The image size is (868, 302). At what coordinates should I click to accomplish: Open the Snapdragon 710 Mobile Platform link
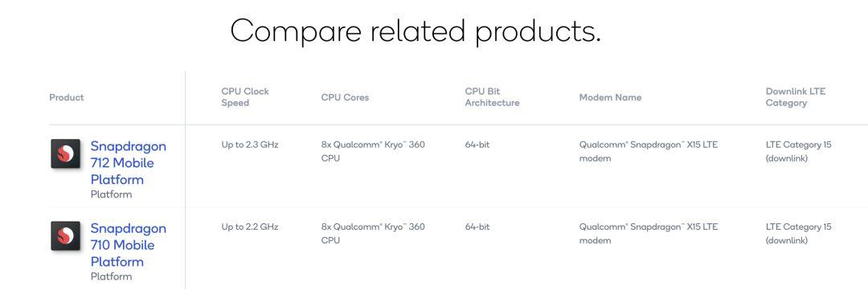(129, 245)
